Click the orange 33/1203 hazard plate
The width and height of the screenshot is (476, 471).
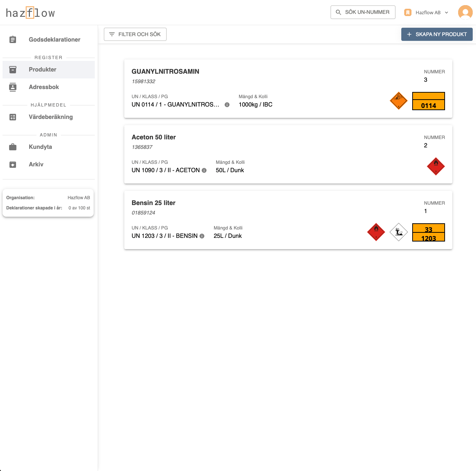428,232
